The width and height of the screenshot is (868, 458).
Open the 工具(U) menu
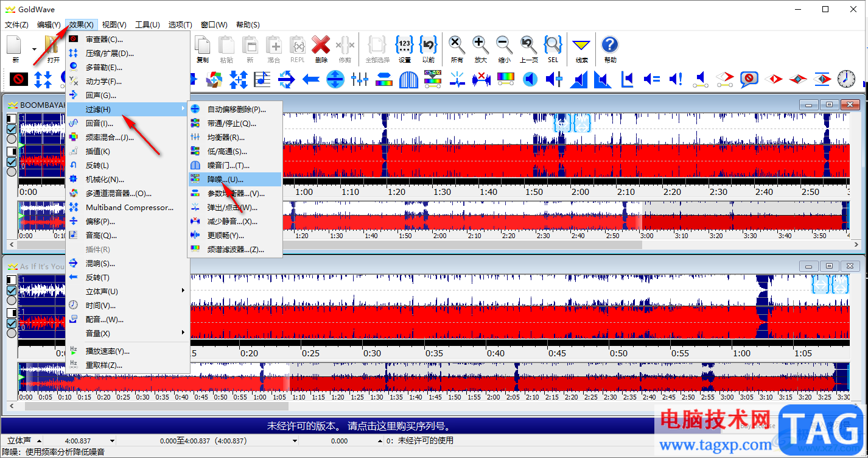[x=147, y=25]
